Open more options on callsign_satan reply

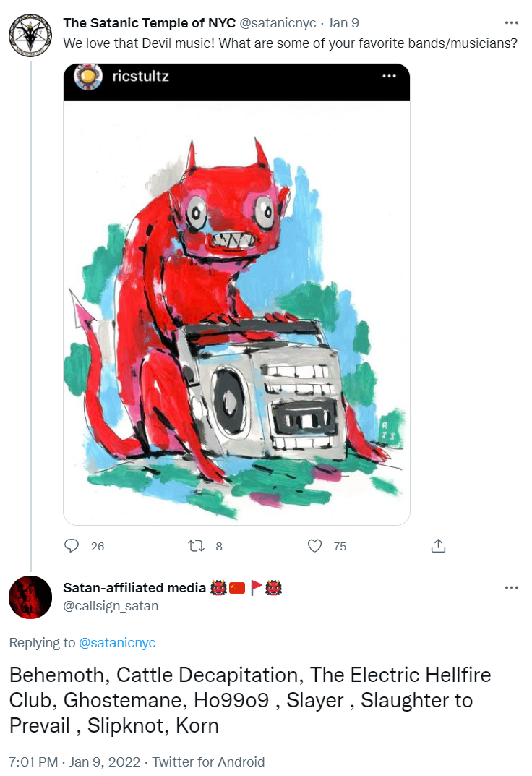(512, 588)
